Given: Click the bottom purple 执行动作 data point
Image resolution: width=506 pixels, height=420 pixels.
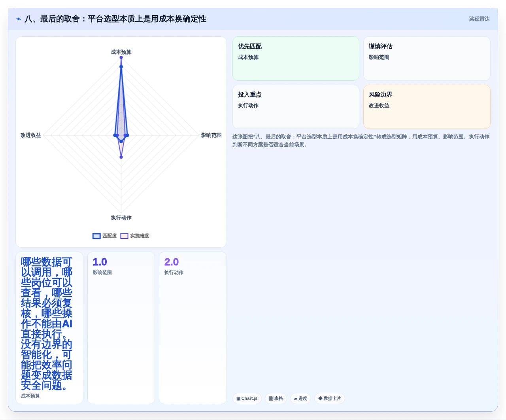Looking at the screenshot, I should click(x=121, y=157).
